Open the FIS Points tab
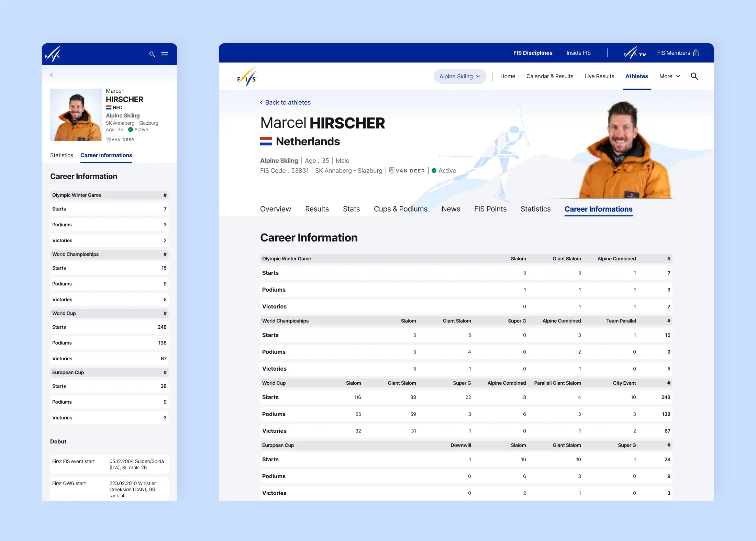The height and width of the screenshot is (541, 756). coord(490,209)
